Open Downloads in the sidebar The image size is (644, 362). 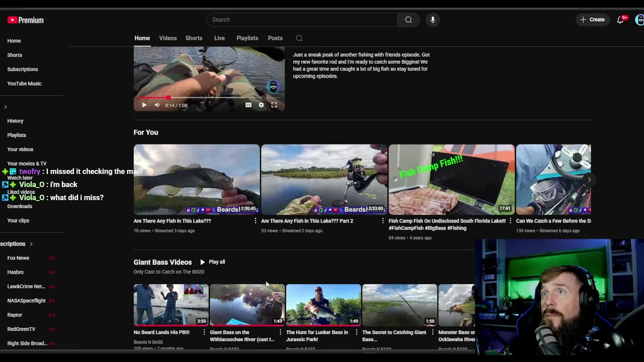(x=20, y=206)
